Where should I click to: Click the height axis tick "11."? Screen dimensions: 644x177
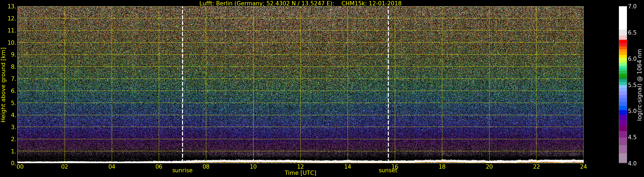point(12,31)
